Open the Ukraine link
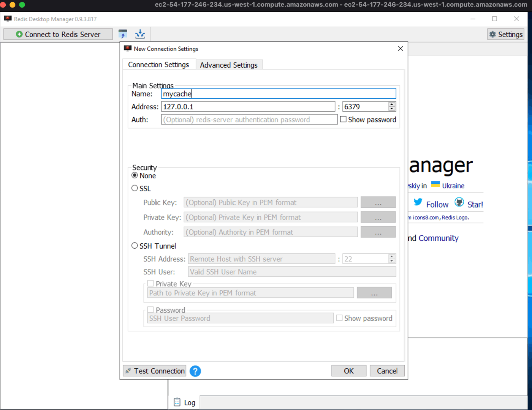The image size is (532, 410). tap(453, 186)
